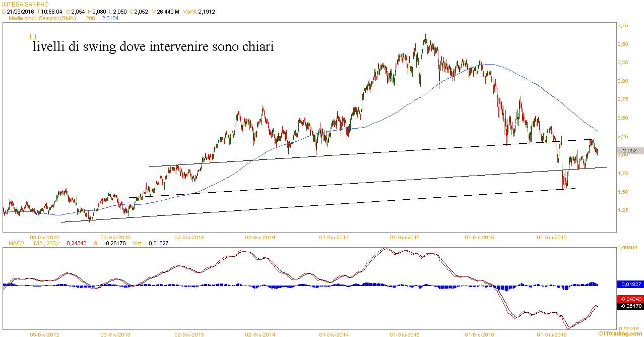This screenshot has width=644, height=337.
Task: Select the blue MACD histogram value tag 0,01827
Action: (630, 285)
